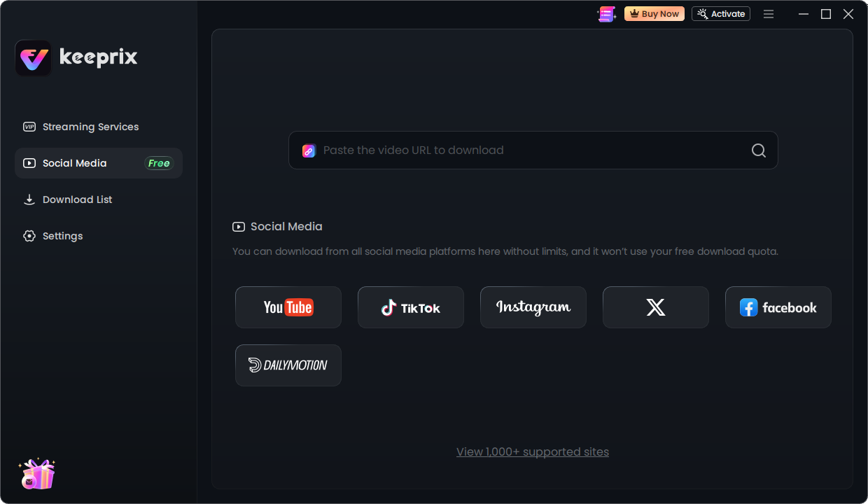Viewport: 868px width, 504px height.
Task: Open the YouTube platform tile
Action: pyautogui.click(x=288, y=307)
